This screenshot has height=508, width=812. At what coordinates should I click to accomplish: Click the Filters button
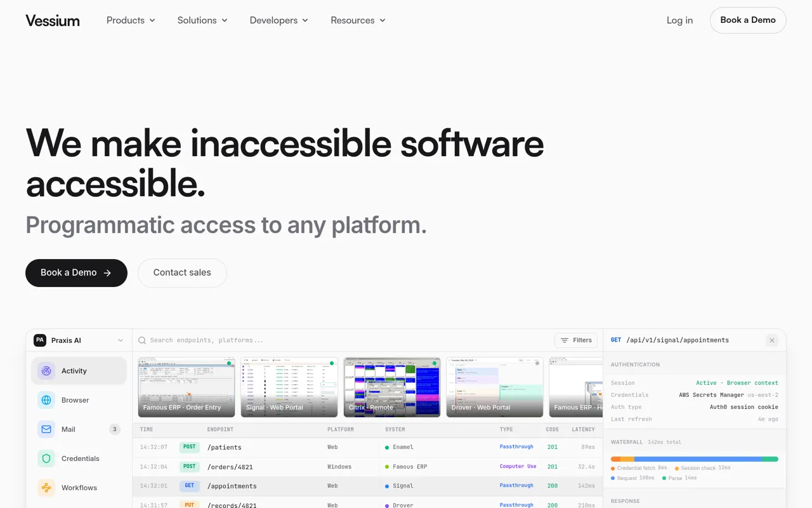[x=576, y=340]
